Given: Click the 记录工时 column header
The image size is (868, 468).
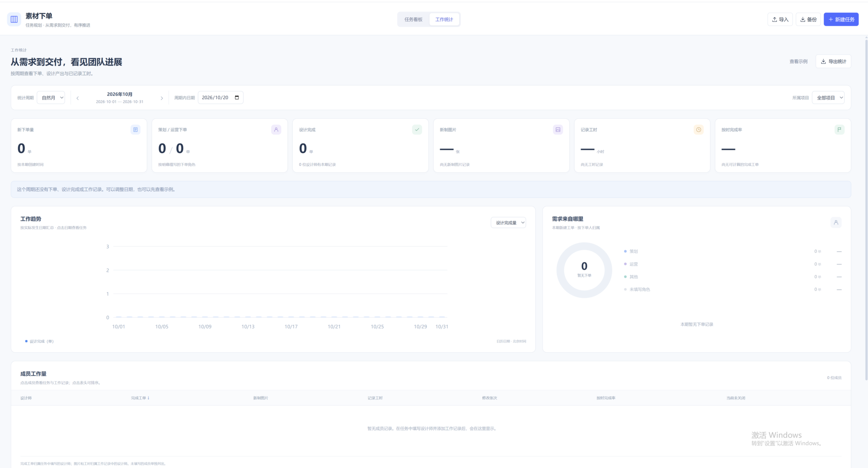Looking at the screenshot, I should point(375,398).
